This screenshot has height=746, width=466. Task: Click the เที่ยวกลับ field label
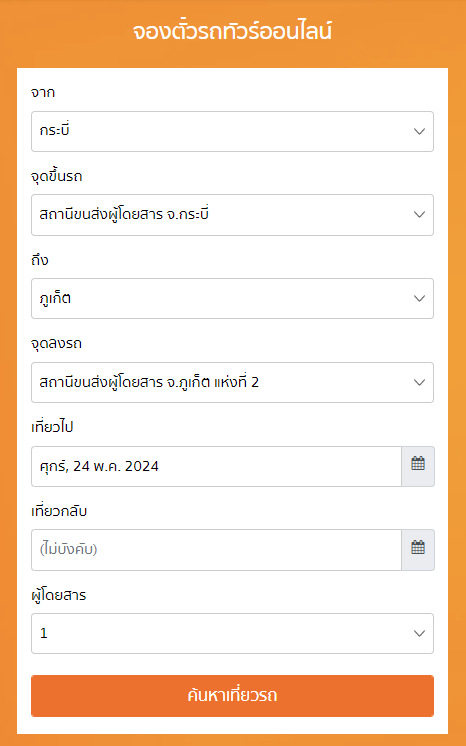[59, 510]
